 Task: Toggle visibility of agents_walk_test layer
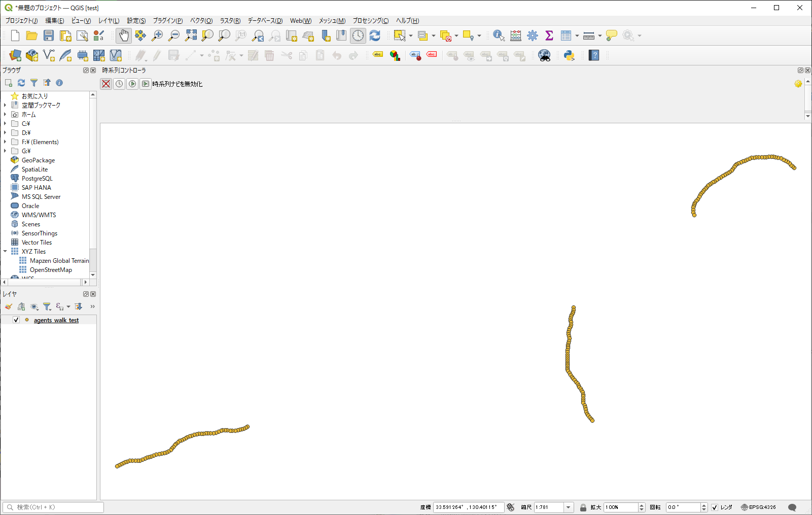(x=16, y=320)
